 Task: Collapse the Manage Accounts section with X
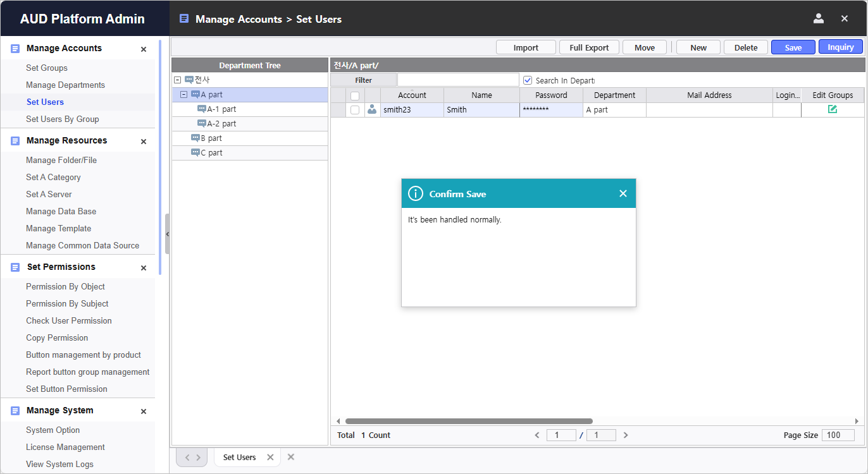click(x=144, y=49)
